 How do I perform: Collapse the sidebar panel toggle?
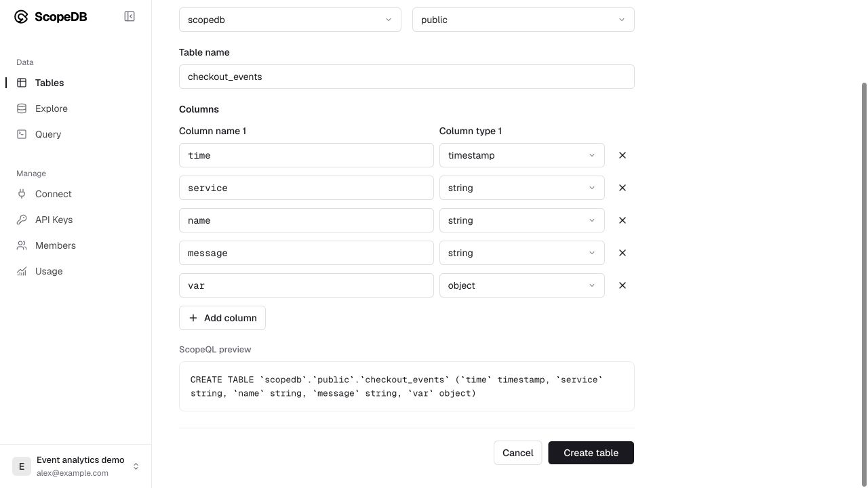coord(130,16)
